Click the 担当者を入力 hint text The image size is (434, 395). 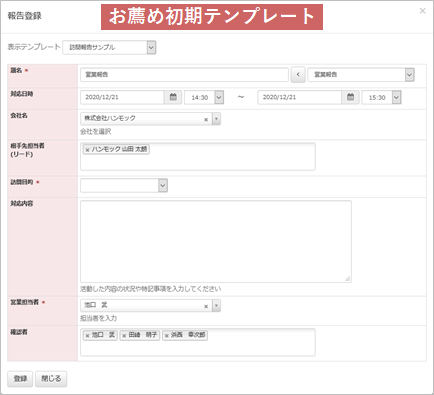tap(98, 318)
